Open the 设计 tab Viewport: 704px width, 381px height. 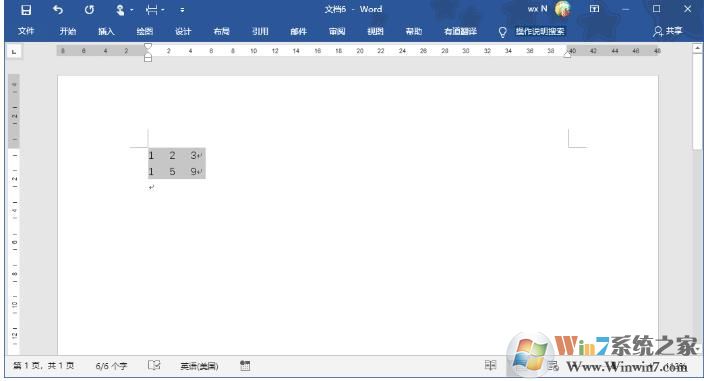click(x=183, y=31)
